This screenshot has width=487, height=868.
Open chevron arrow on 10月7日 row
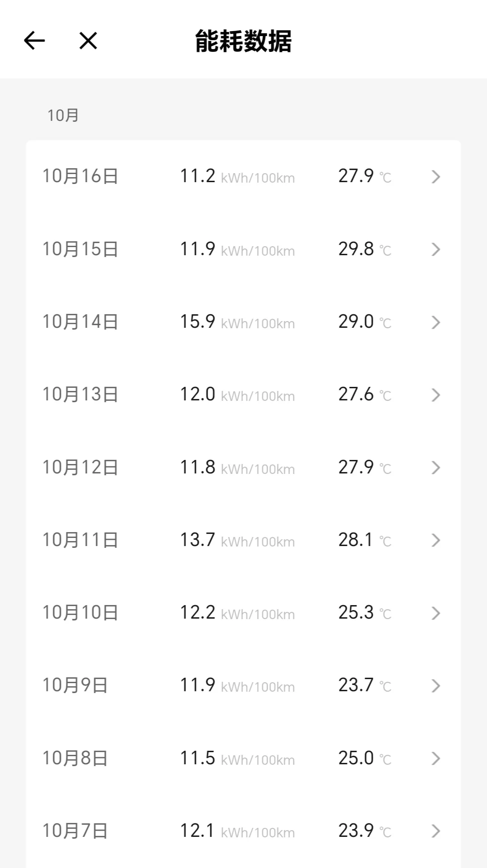(436, 831)
